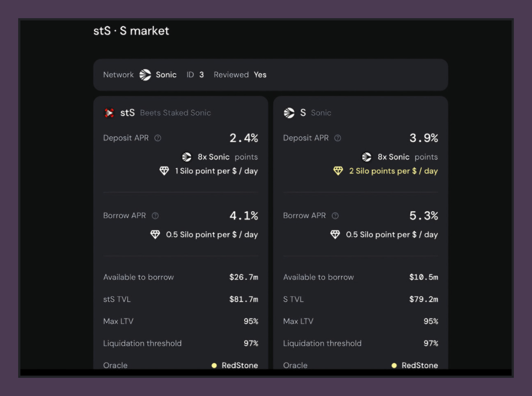Click the 2 Silo points per $ text
532x396 pixels.
coord(393,171)
